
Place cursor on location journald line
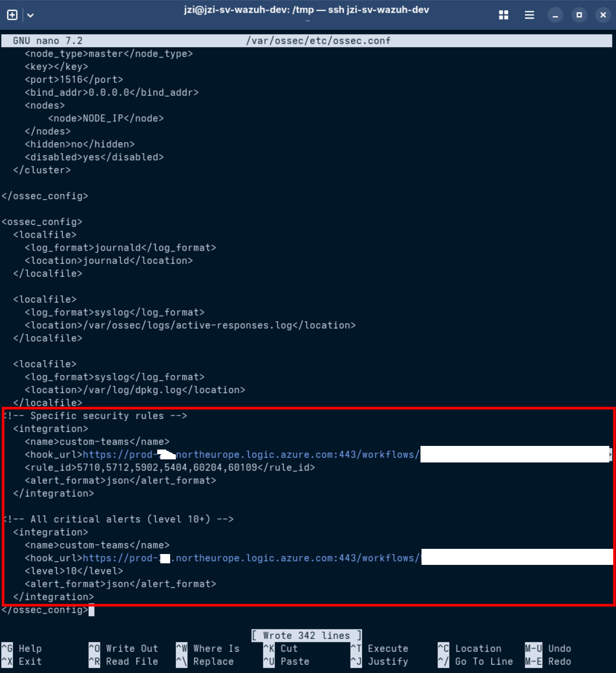click(109, 261)
